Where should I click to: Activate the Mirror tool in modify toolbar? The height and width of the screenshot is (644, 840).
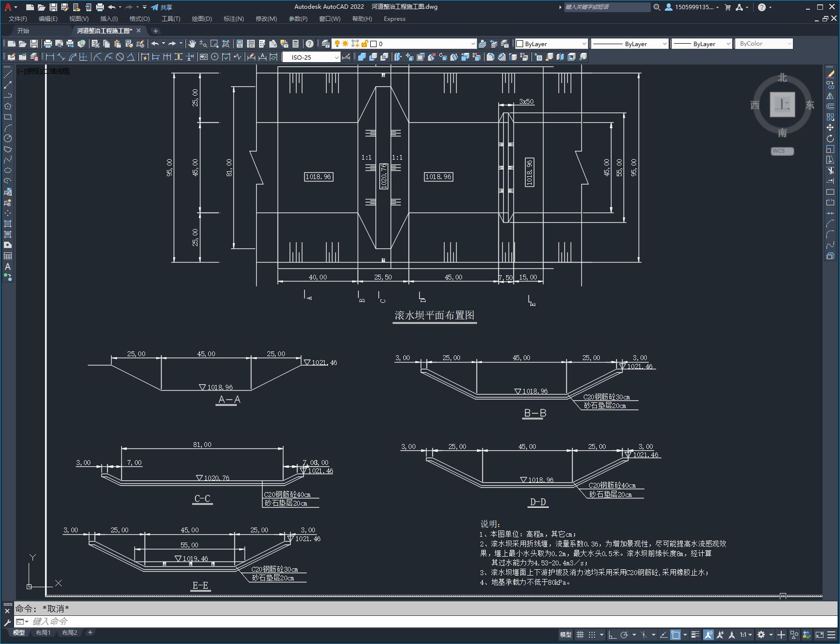point(830,96)
